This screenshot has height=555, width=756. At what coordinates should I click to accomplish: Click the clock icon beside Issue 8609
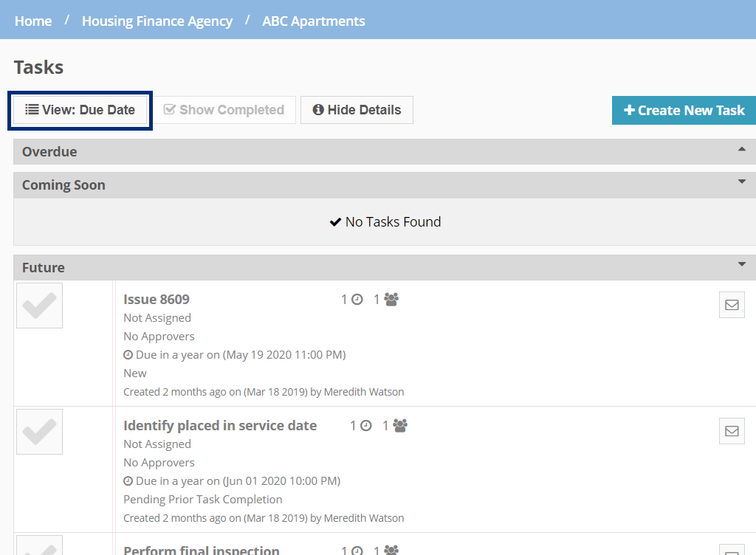tap(357, 300)
